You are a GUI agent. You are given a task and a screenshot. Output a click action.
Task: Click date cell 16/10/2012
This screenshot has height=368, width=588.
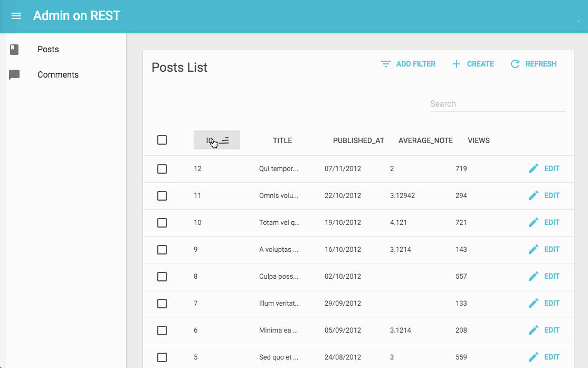(x=343, y=249)
